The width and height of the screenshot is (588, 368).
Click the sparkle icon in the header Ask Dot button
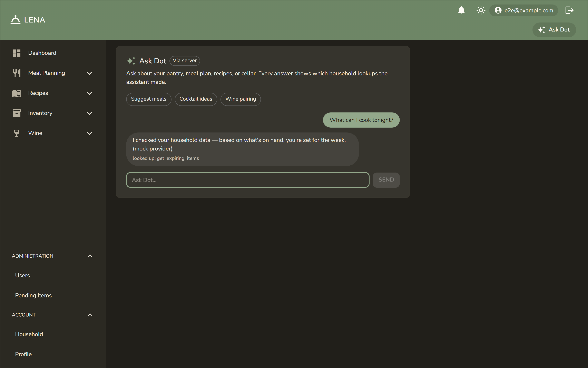pos(541,30)
